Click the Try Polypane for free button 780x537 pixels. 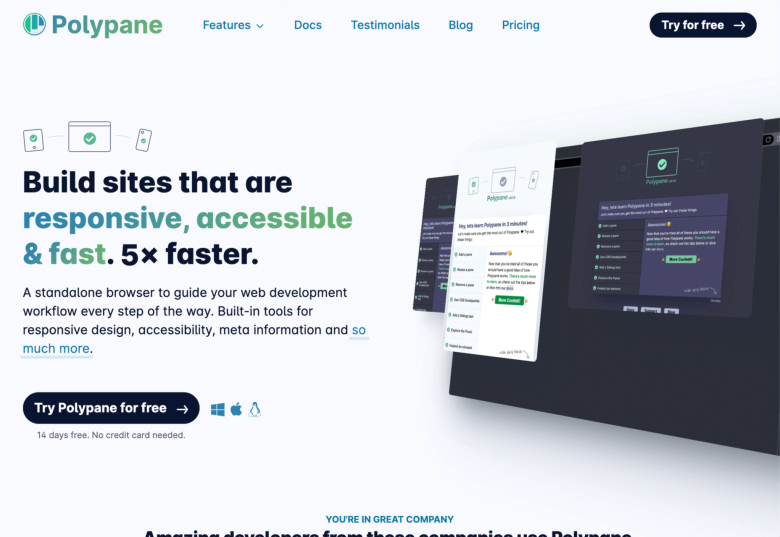point(111,408)
